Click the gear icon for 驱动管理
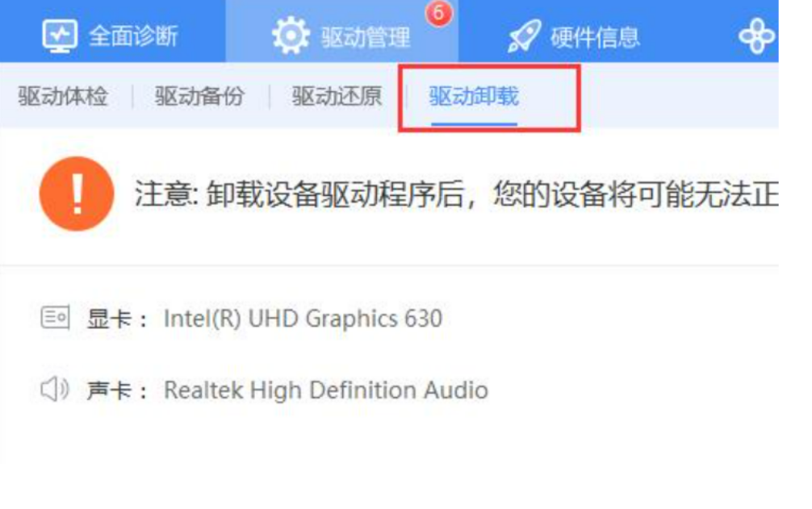This screenshot has height=509, width=812. click(291, 35)
